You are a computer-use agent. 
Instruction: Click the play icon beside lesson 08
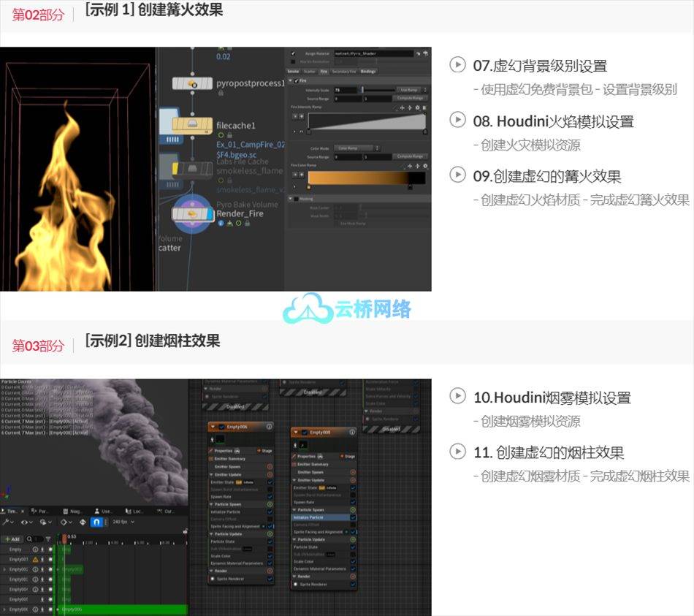point(457,120)
